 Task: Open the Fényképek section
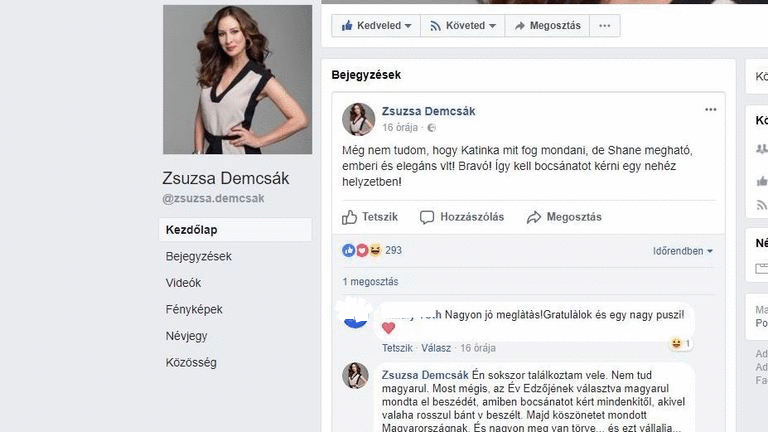click(194, 310)
